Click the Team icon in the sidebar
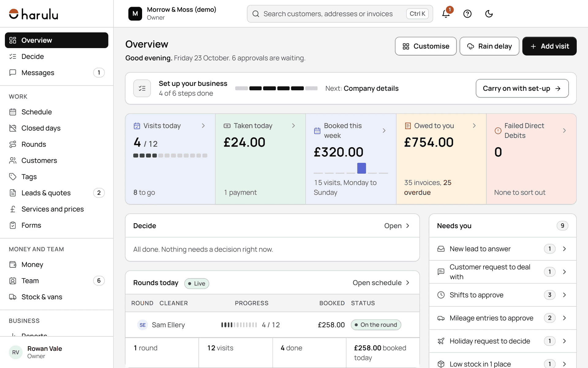The width and height of the screenshot is (588, 368). point(13,281)
